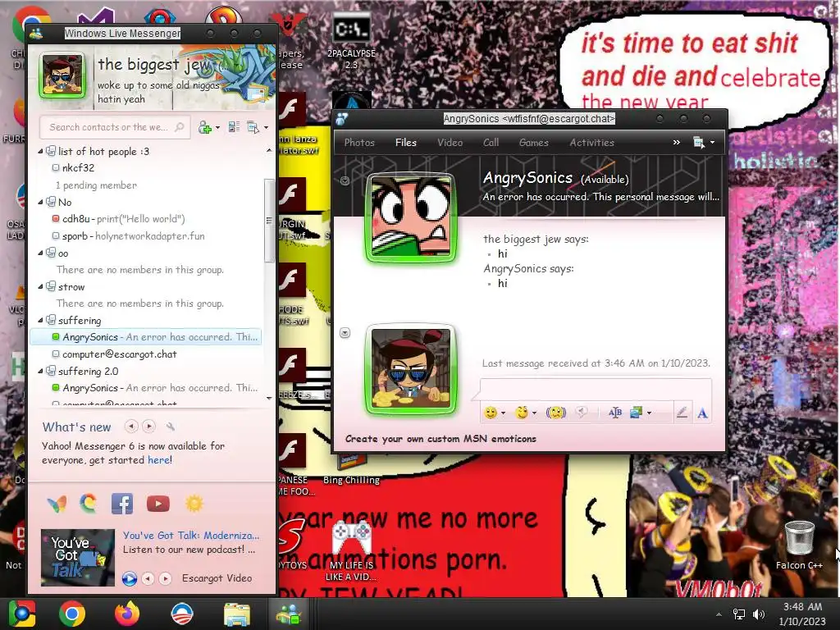Screen dimensions: 840x630
Task: Open the Call tab in chat
Action: (x=491, y=143)
